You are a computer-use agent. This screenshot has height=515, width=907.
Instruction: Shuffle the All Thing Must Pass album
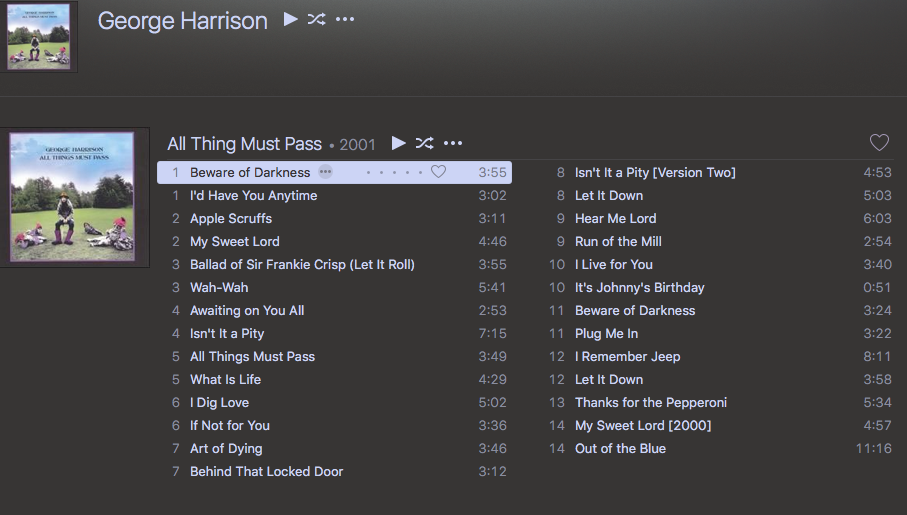click(x=425, y=143)
